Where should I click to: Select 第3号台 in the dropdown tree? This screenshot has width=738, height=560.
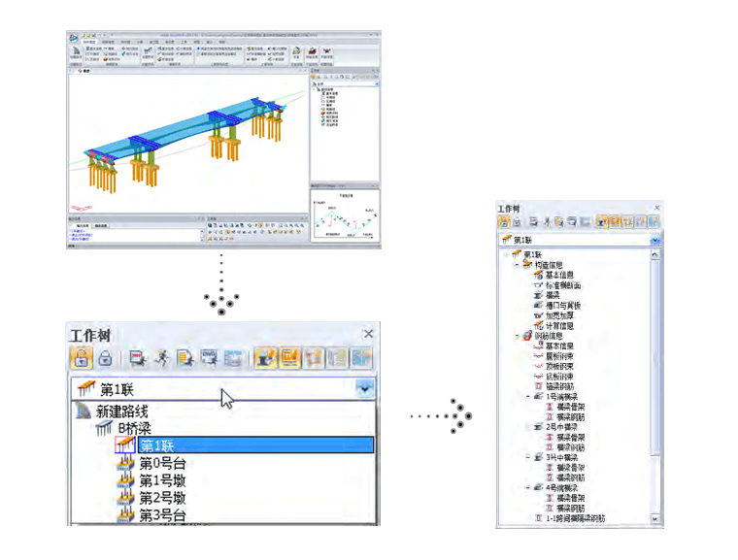click(x=162, y=515)
